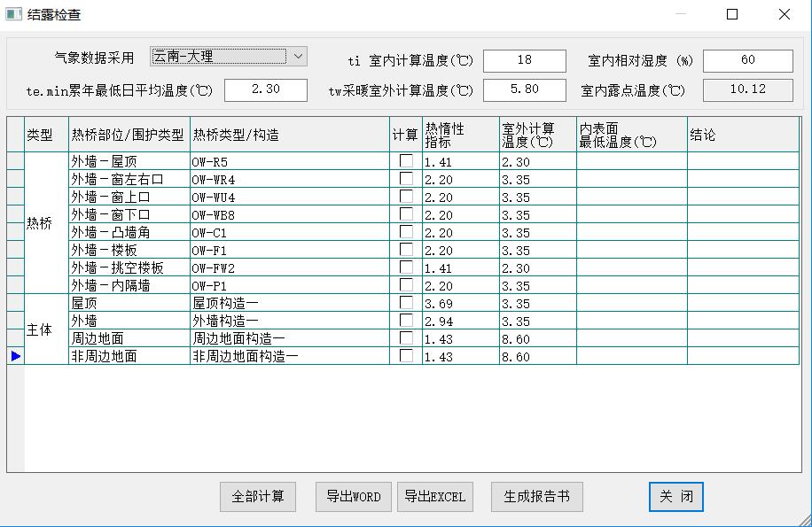The width and height of the screenshot is (812, 527).
Task: Click 生成报告书 to generate report
Action: [536, 497]
